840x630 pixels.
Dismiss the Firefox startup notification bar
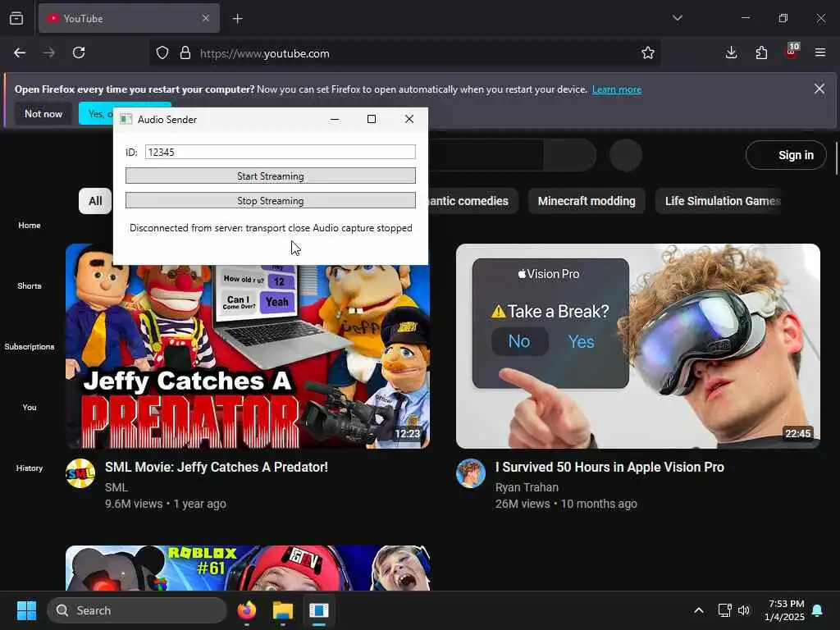point(819,89)
